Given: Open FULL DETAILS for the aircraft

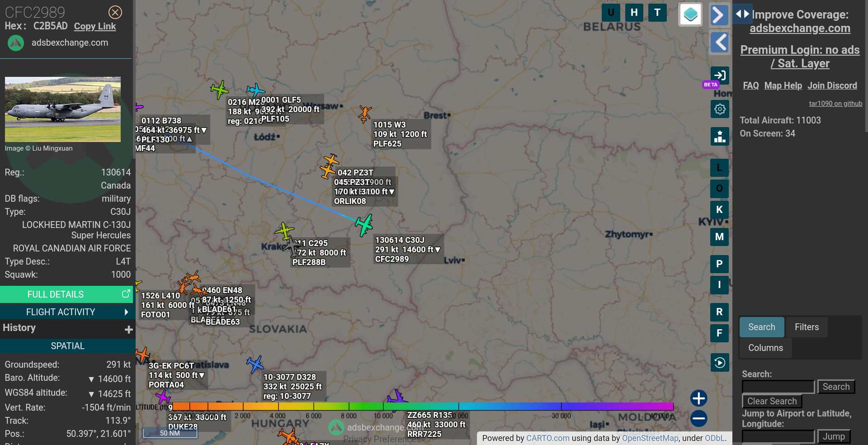Looking at the screenshot, I should point(66,294).
